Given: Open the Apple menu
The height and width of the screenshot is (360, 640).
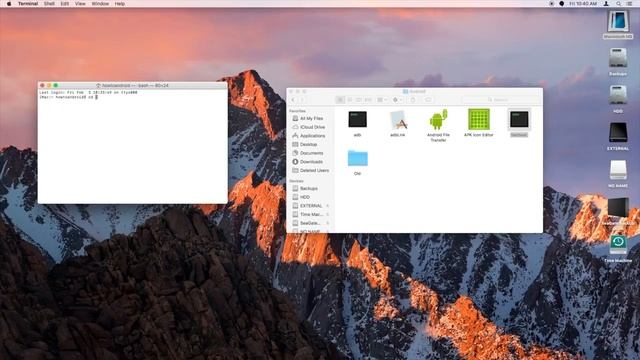Looking at the screenshot, I should tap(9, 4).
